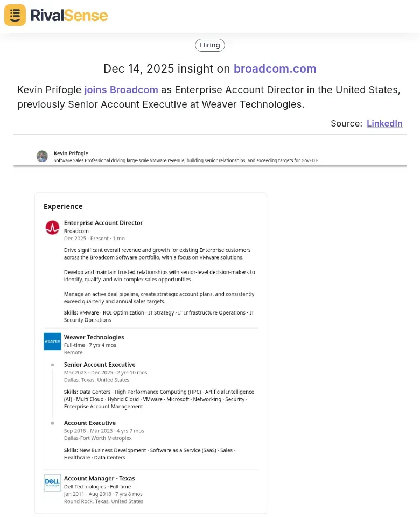The width and height of the screenshot is (420, 517).
Task: Click the Weaver Technologies logo
Action: pyautogui.click(x=52, y=341)
